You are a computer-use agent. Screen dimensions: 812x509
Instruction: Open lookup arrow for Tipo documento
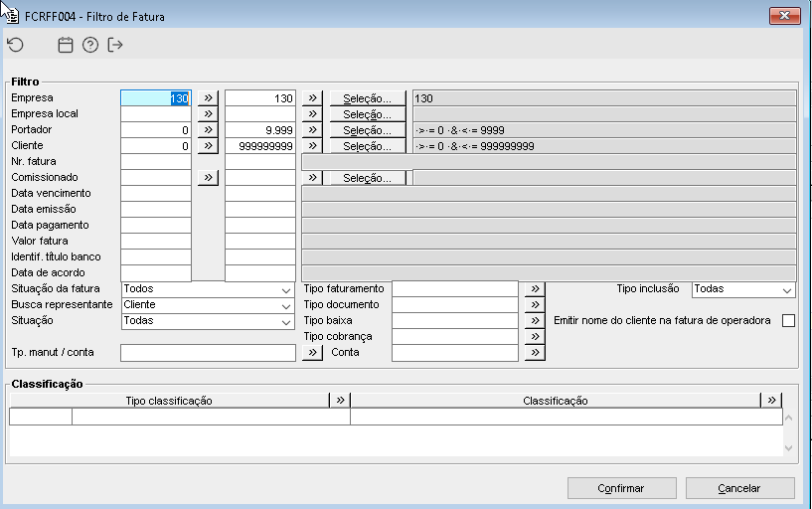(x=535, y=305)
